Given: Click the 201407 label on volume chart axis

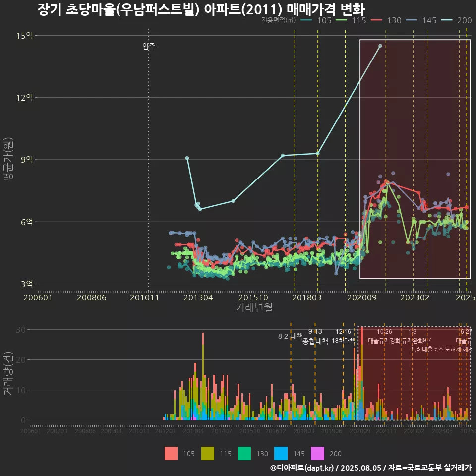Looking at the screenshot, I should pos(222,431).
